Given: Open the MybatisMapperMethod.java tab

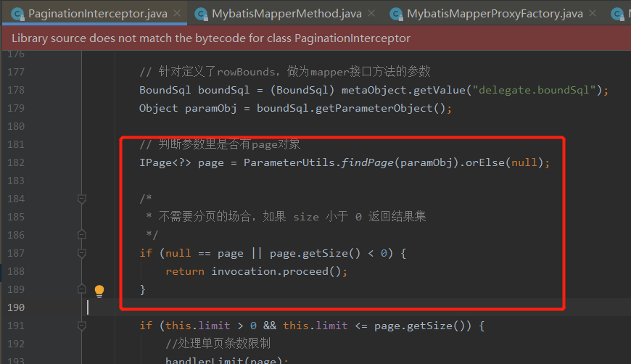Looking at the screenshot, I should (x=286, y=14).
